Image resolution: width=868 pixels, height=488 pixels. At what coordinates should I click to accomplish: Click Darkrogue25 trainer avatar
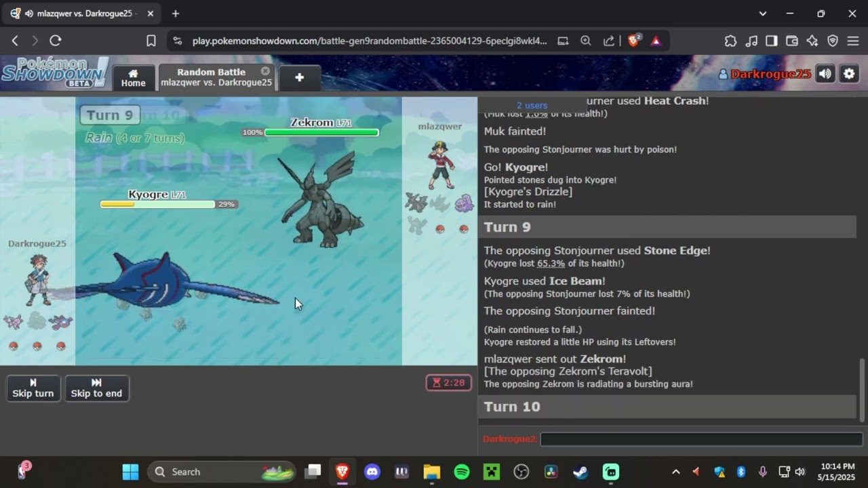point(38,279)
